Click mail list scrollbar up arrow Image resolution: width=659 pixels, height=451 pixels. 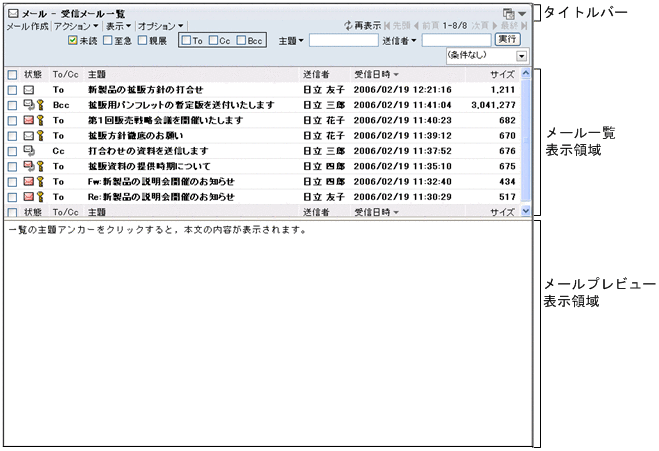[x=526, y=73]
